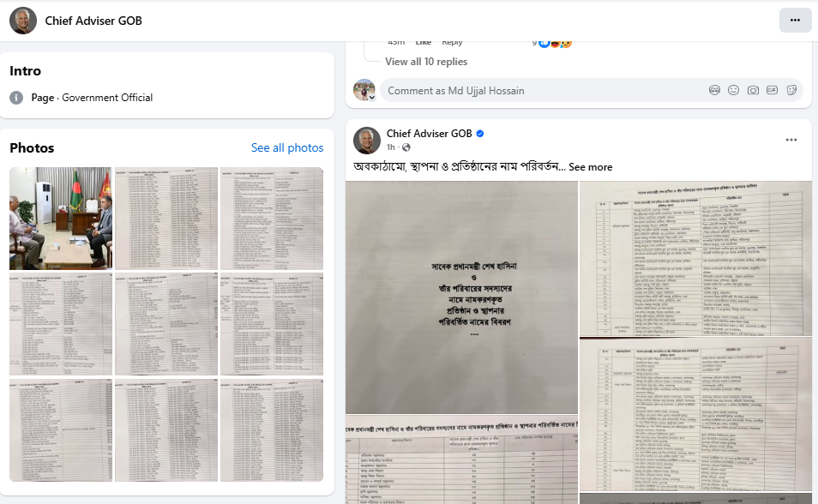The image size is (818, 504).
Task: Click the Chief Adviser GOB header avatar
Action: click(x=23, y=21)
